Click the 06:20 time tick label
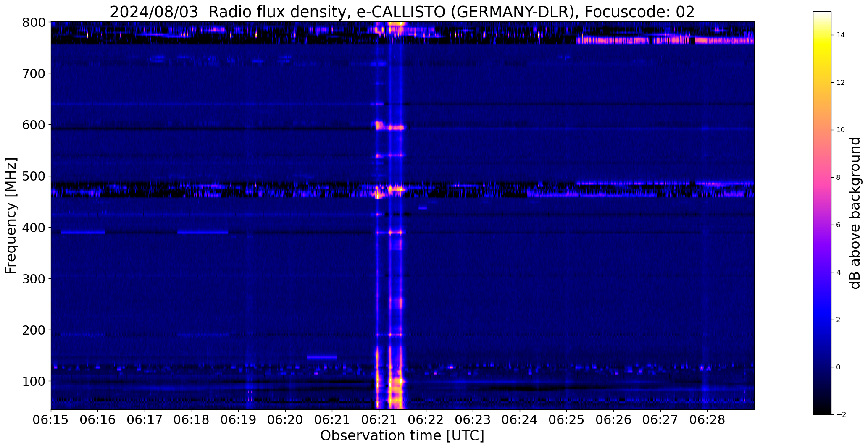 [x=286, y=420]
